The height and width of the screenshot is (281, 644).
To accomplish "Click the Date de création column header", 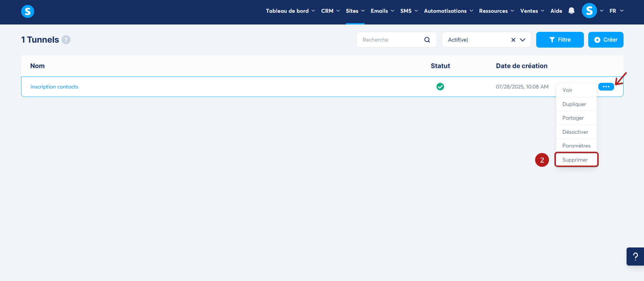I will [521, 66].
